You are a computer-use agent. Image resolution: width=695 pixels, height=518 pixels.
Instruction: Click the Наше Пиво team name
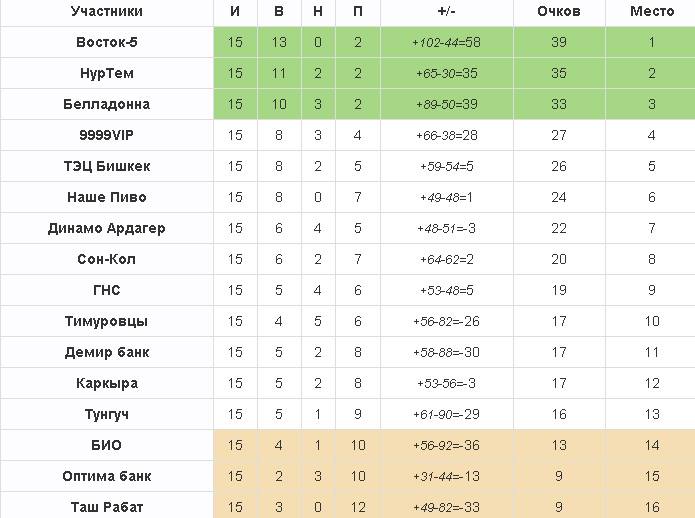click(106, 197)
